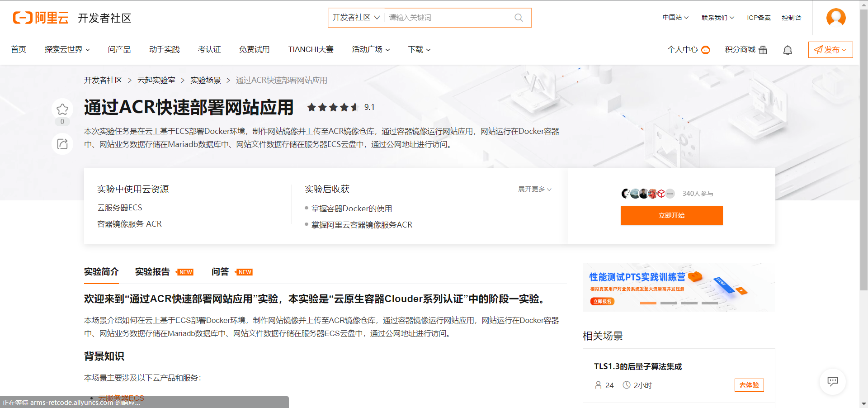Select the 实验简介 tab
The width and height of the screenshot is (868, 408).
pyautogui.click(x=101, y=272)
